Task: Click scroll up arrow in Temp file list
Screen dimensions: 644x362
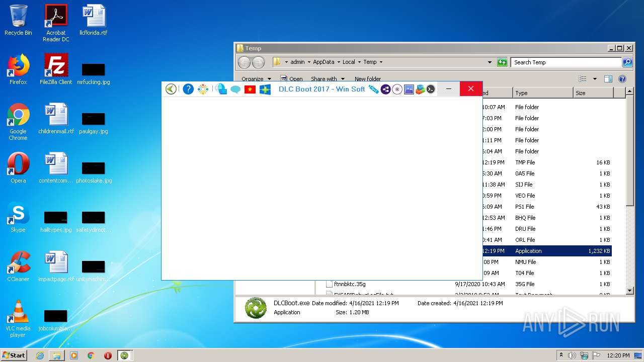Action: coord(630,92)
